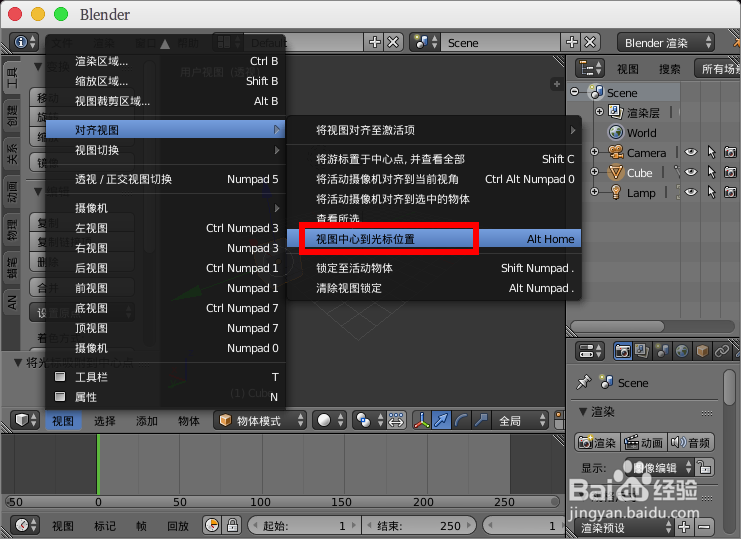
Task: Open Constraints properties tab
Action: point(722,351)
